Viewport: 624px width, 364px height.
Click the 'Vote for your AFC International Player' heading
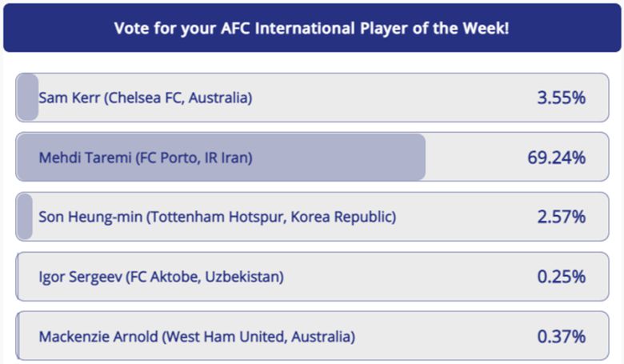coord(312,28)
